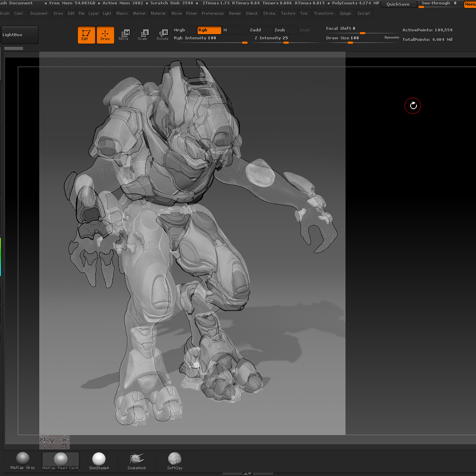
Task: Open the File menu
Action: click(82, 13)
